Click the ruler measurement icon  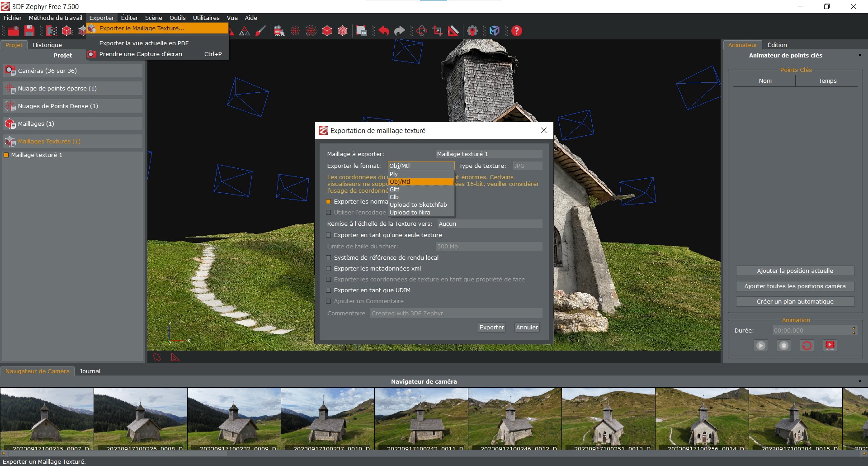[453, 31]
